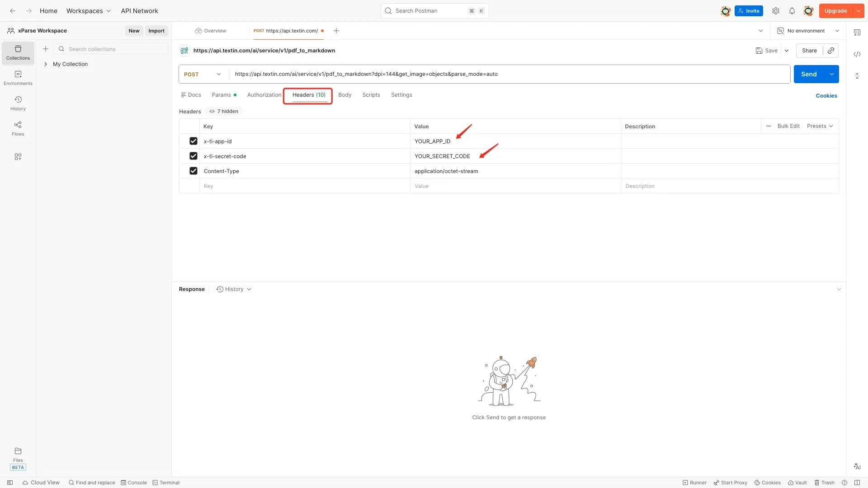Viewport: 868px width, 488px height.
Task: Open the POST method dropdown
Action: pos(203,74)
